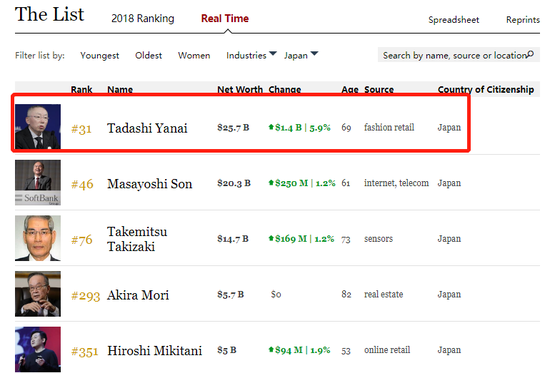This screenshot has width=550, height=373.
Task: Open Takemitsu Takizaki's portrait thumbnail
Action: tap(38, 238)
